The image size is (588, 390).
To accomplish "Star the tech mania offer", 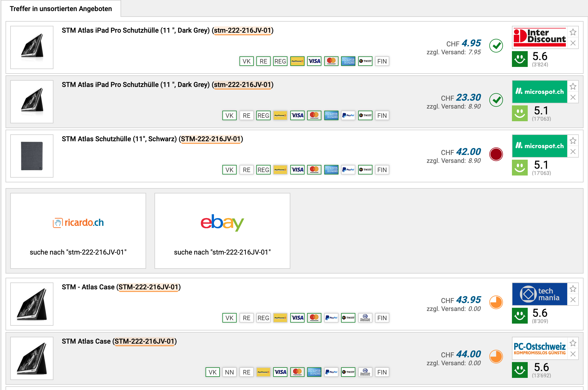I will [x=573, y=289].
